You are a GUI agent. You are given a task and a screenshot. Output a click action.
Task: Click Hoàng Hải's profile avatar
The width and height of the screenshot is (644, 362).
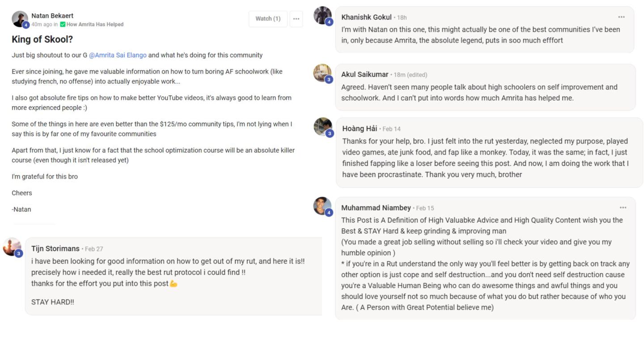(x=323, y=127)
